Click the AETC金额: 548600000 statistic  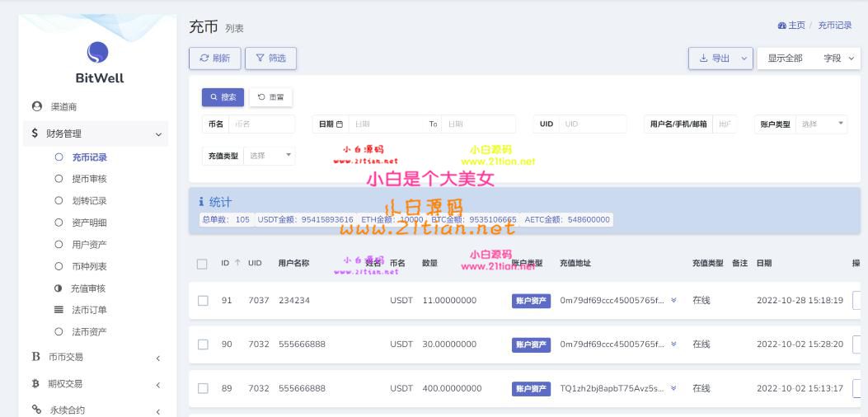pyautogui.click(x=567, y=219)
